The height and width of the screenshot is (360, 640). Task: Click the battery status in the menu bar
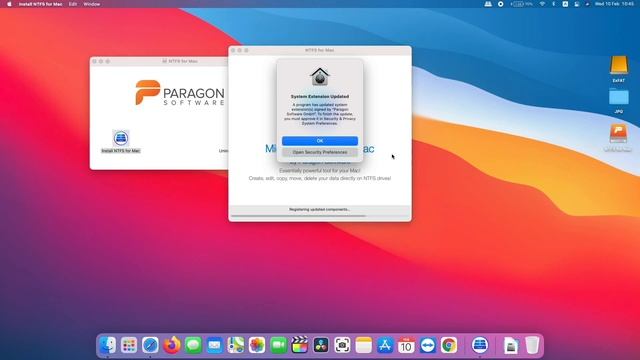(x=522, y=4)
